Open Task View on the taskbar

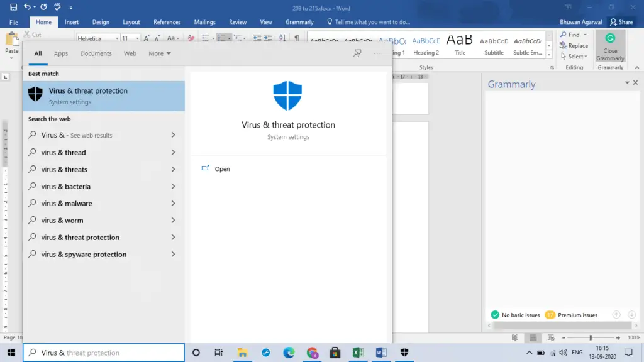pos(218,353)
